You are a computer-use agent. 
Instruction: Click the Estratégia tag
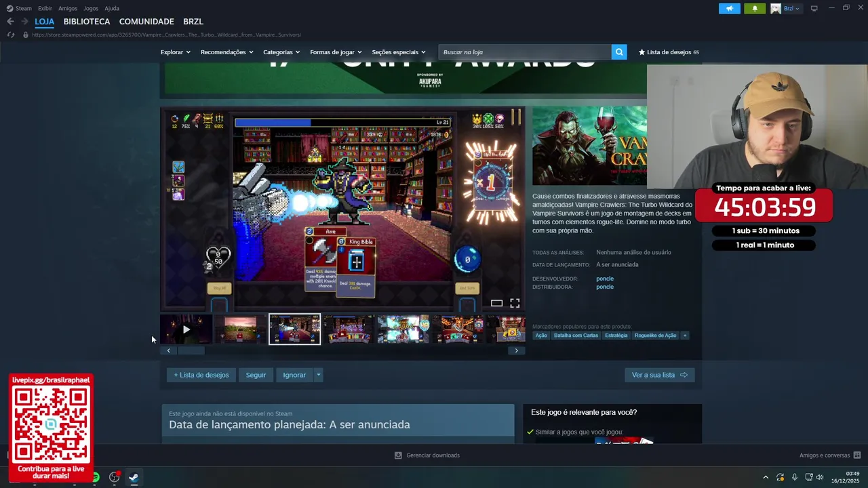click(x=616, y=335)
